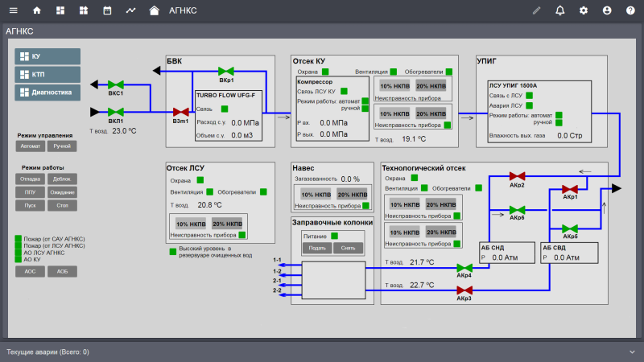Click Т возд. 23.0 °C reading
Viewport: 644px width, 362px height.
coord(124,131)
